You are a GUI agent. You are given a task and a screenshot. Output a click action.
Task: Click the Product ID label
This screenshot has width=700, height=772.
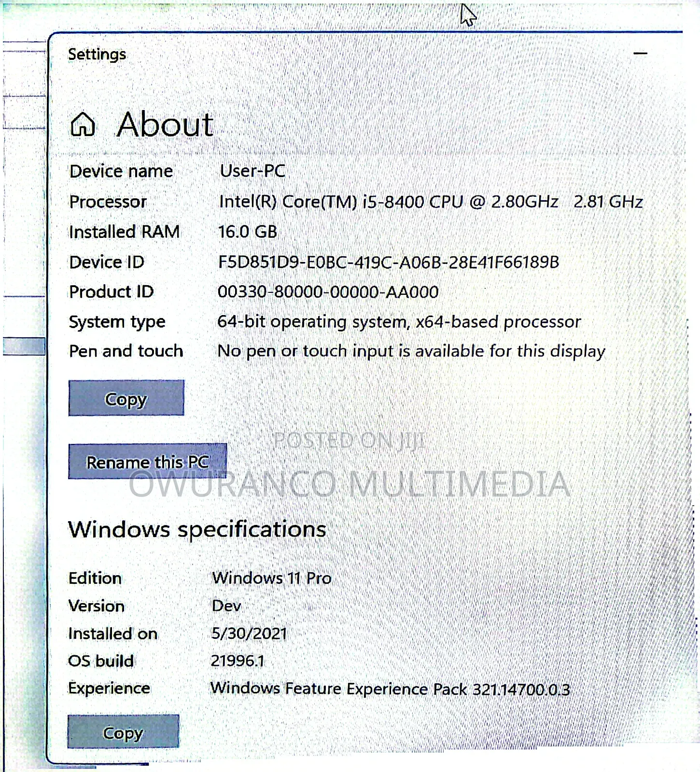pos(112,292)
